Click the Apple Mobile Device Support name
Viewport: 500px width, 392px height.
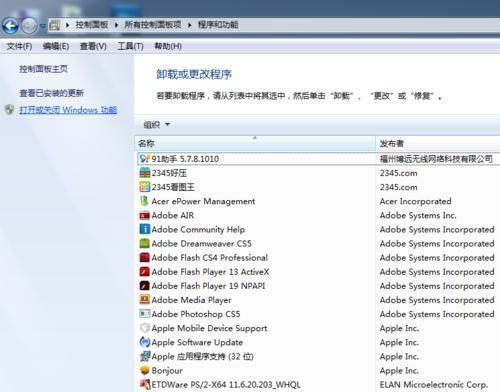pyautogui.click(x=209, y=328)
